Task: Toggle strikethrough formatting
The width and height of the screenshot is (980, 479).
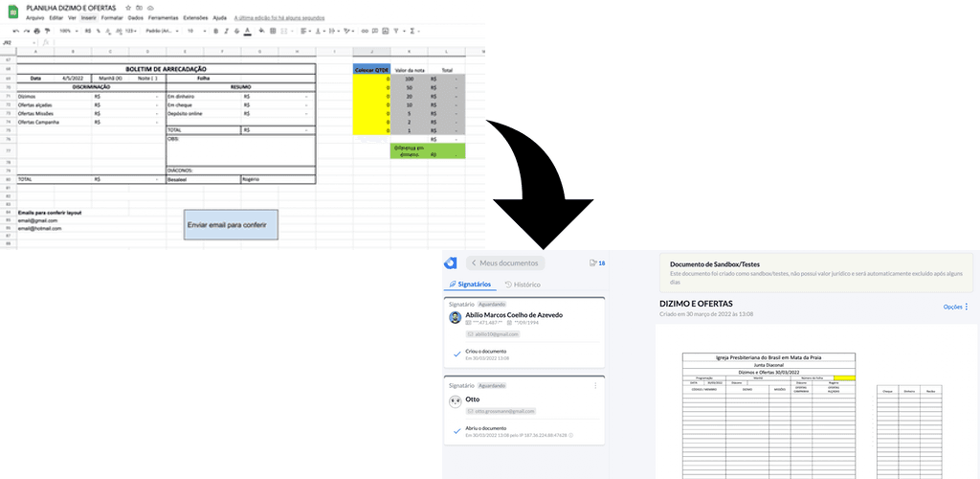Action: coord(237,31)
